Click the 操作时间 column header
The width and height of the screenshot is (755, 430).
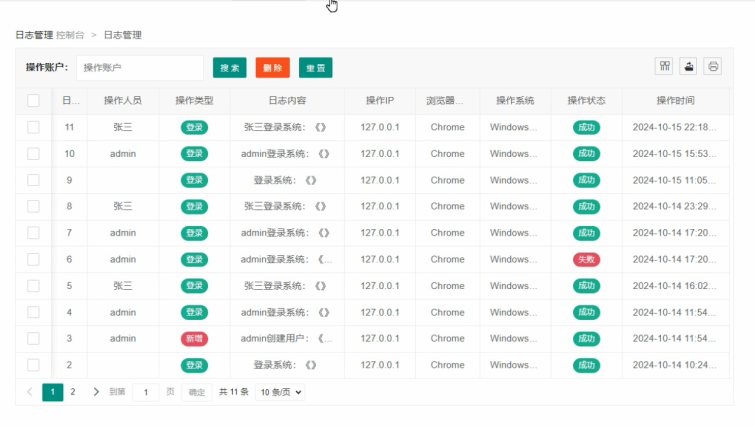676,101
